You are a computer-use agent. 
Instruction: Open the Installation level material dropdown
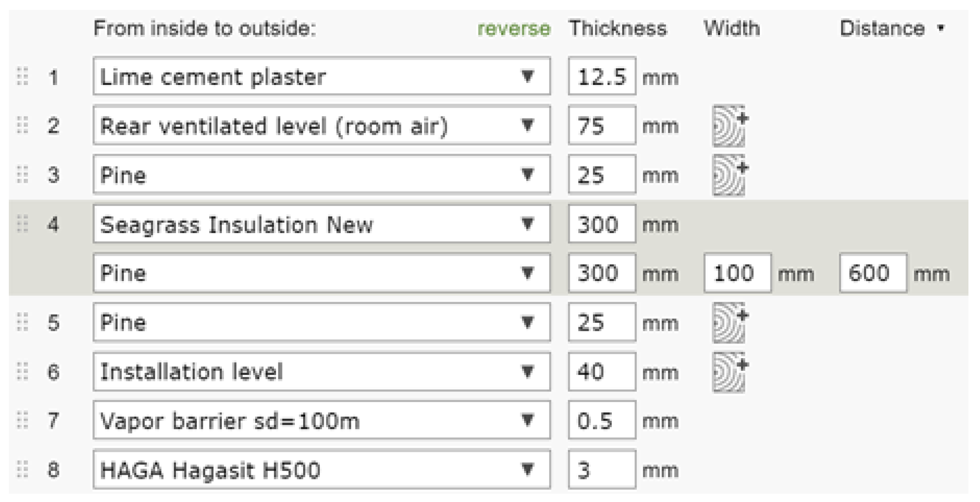pos(322,371)
